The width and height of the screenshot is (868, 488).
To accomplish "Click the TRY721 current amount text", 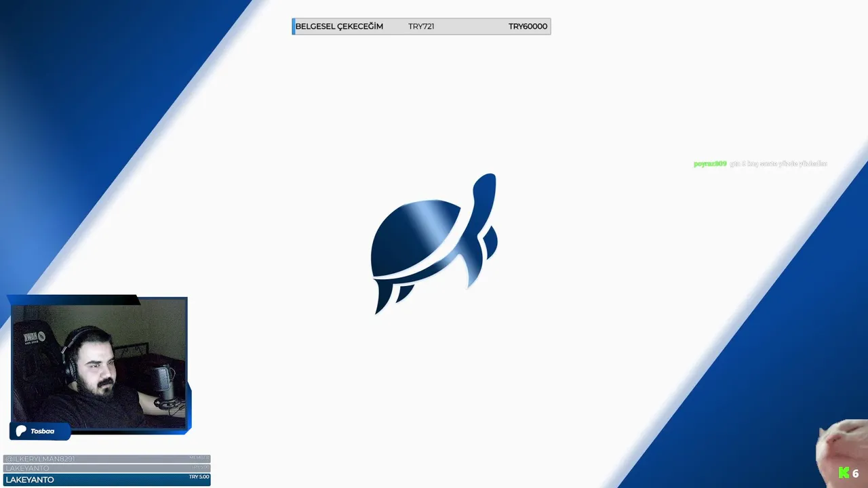I will tap(421, 26).
